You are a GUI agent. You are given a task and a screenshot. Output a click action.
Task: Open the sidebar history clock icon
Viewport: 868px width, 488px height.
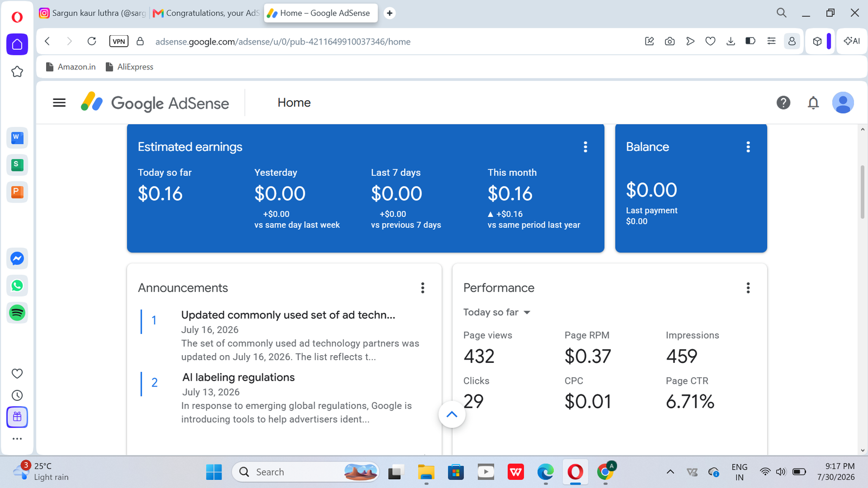pyautogui.click(x=17, y=395)
